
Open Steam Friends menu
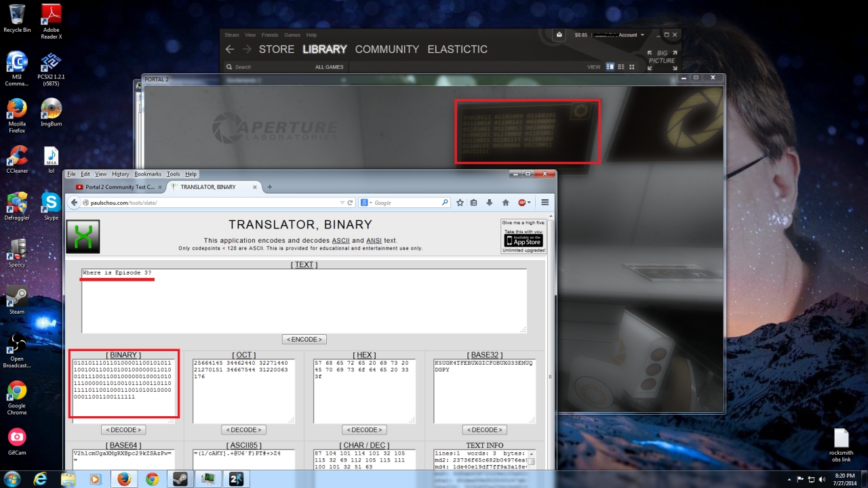click(x=270, y=35)
